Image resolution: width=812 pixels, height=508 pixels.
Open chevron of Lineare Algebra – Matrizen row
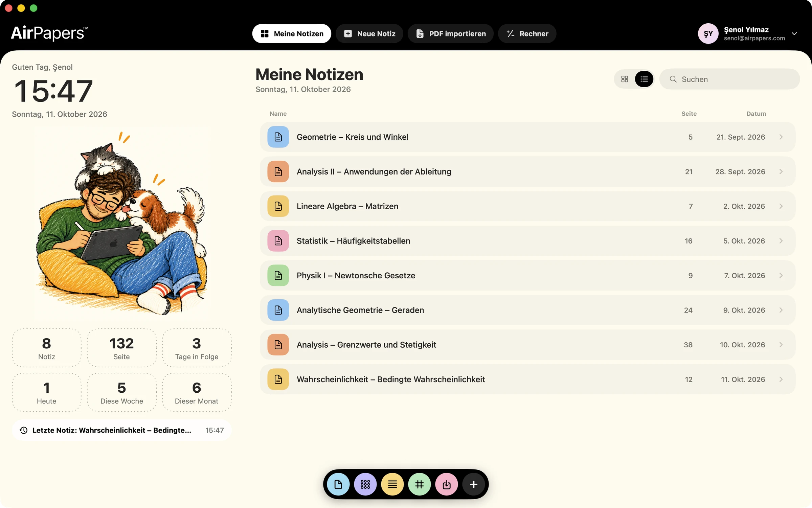(x=781, y=206)
